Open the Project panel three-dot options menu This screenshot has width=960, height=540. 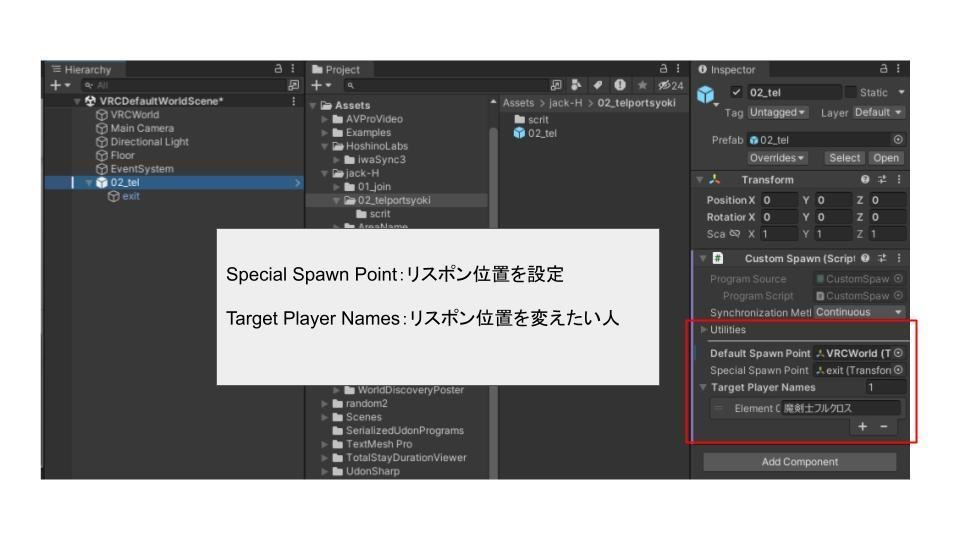tap(678, 69)
